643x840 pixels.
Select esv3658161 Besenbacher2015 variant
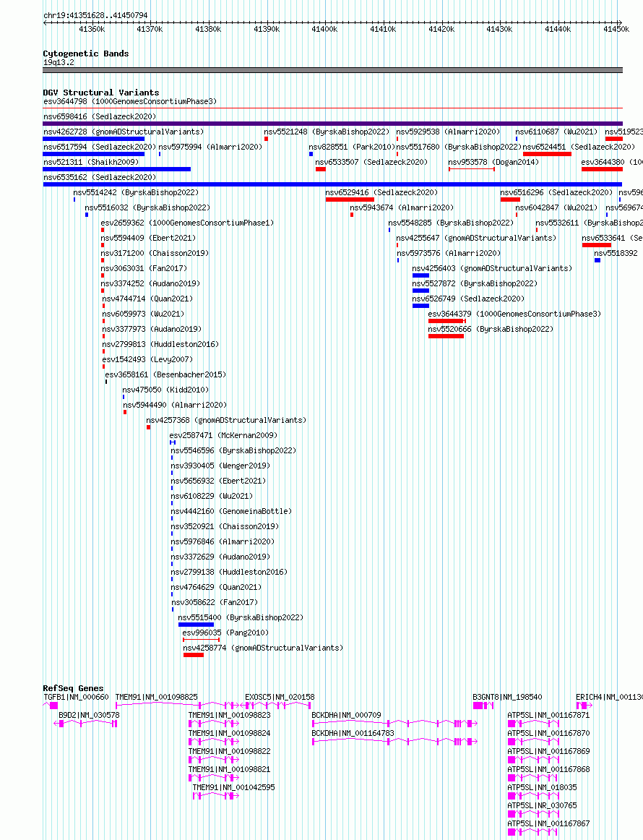(x=165, y=374)
